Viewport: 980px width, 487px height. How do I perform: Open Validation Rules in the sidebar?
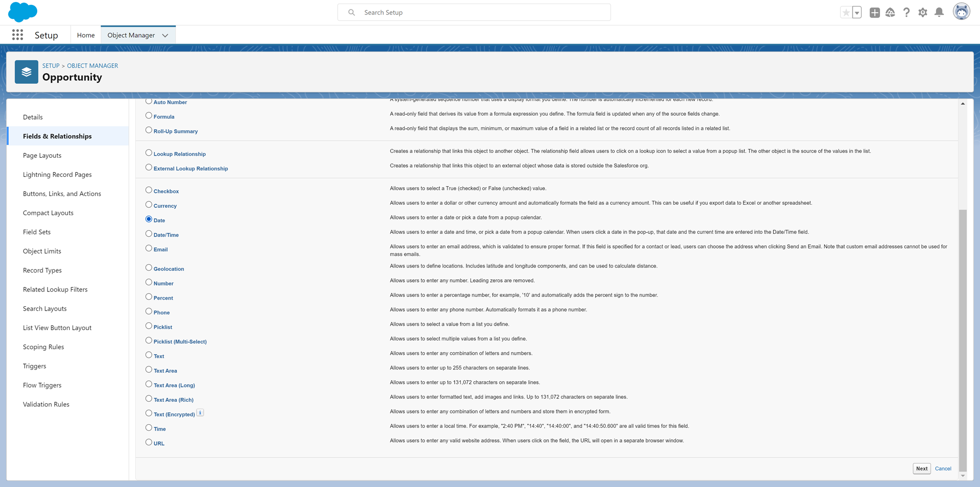click(x=46, y=404)
